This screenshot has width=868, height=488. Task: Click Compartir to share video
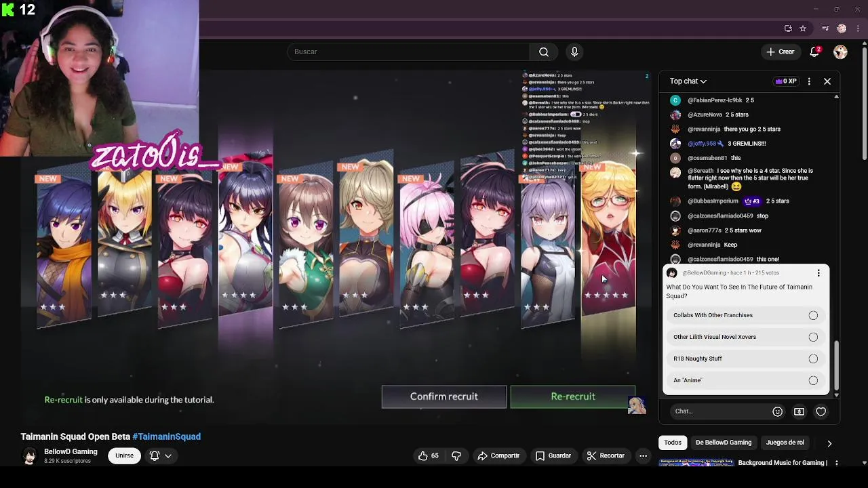click(x=498, y=456)
